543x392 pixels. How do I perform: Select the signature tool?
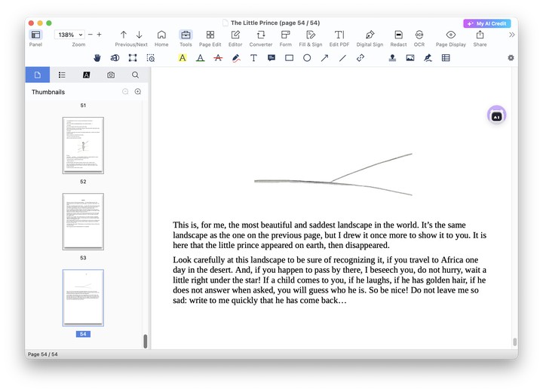pos(428,58)
